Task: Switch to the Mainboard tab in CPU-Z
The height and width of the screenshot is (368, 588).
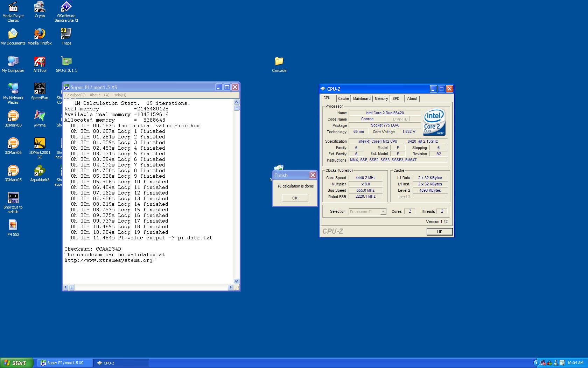Action: pos(362,98)
